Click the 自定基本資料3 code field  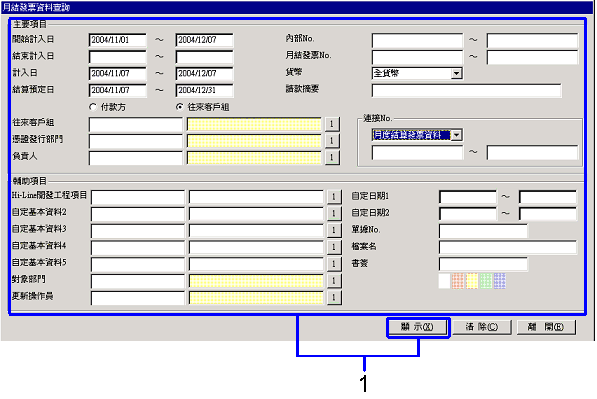(x=138, y=230)
